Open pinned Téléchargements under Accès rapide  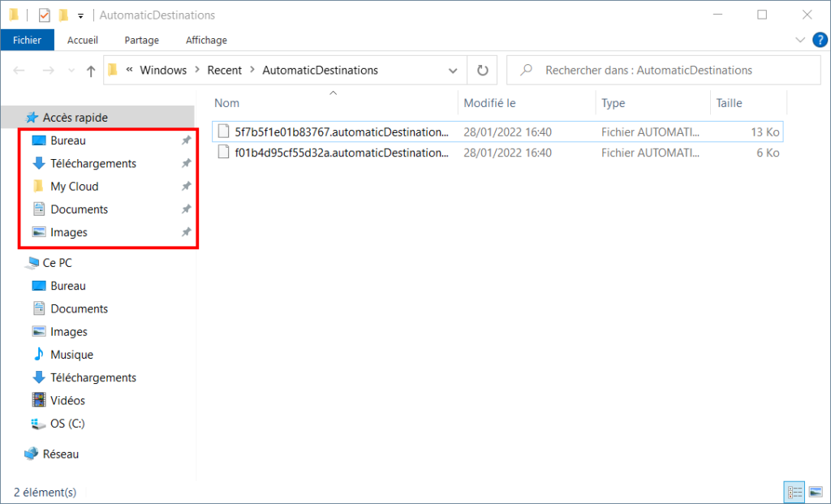click(93, 163)
